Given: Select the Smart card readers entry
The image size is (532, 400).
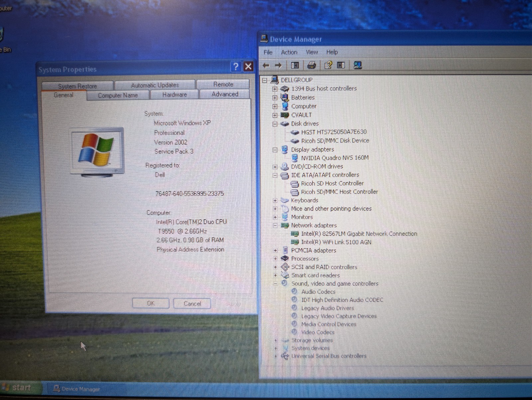Looking at the screenshot, I should pyautogui.click(x=316, y=275).
